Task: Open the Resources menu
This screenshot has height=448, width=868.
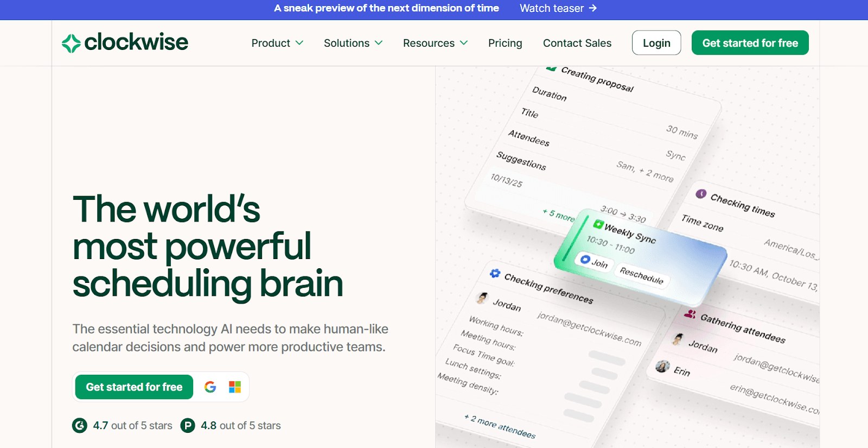Action: pos(435,43)
